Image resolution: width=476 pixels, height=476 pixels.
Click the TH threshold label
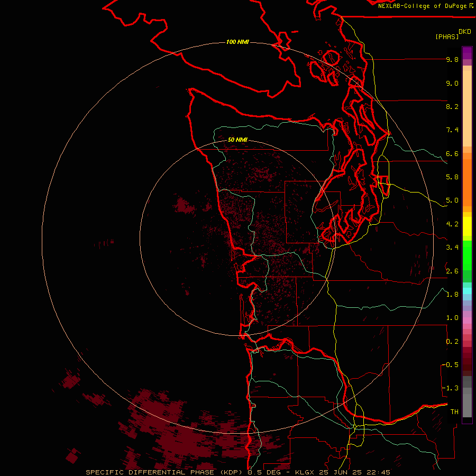pos(454,412)
